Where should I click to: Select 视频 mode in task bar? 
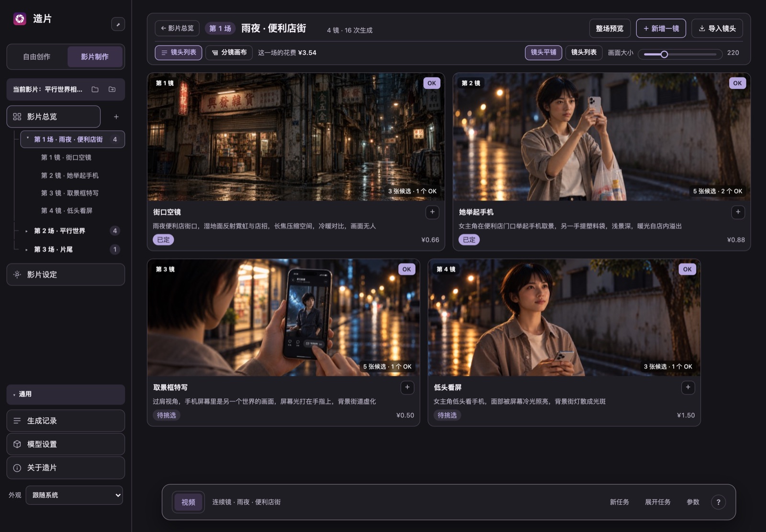pos(188,502)
